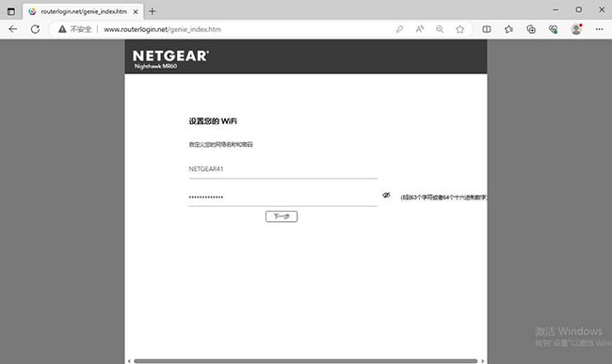Toggle WiFi password visibility eye icon

pyautogui.click(x=386, y=195)
